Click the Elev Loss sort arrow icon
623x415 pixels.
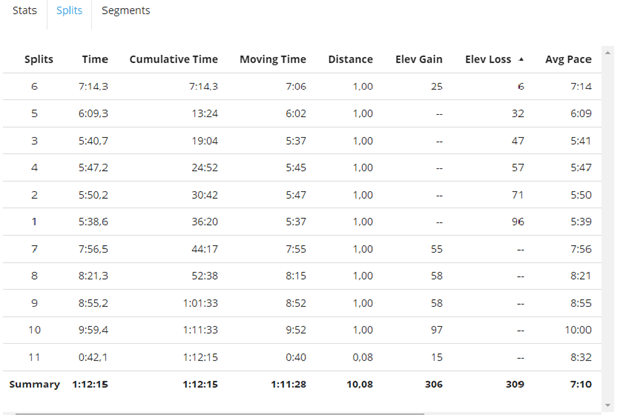click(520, 60)
